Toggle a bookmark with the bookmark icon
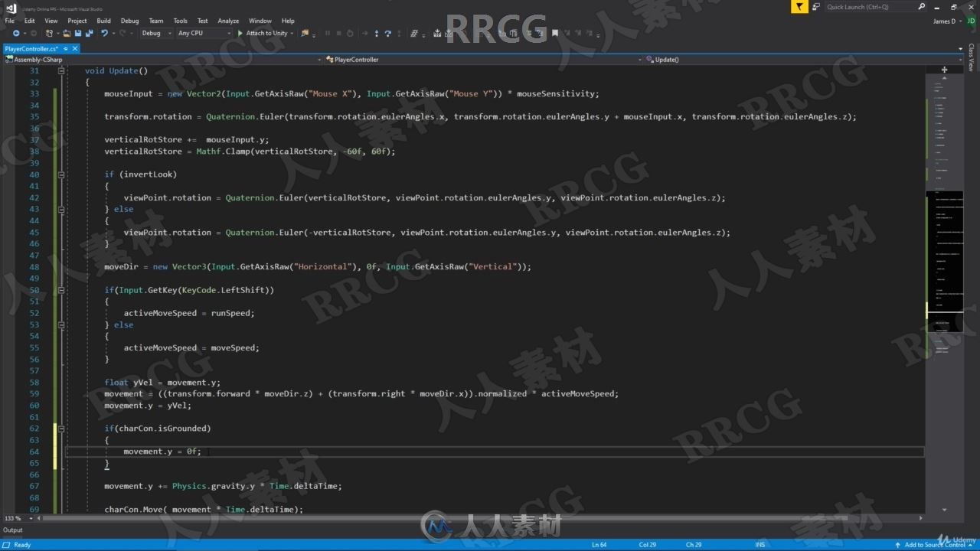This screenshot has height=551, width=980. click(x=555, y=33)
